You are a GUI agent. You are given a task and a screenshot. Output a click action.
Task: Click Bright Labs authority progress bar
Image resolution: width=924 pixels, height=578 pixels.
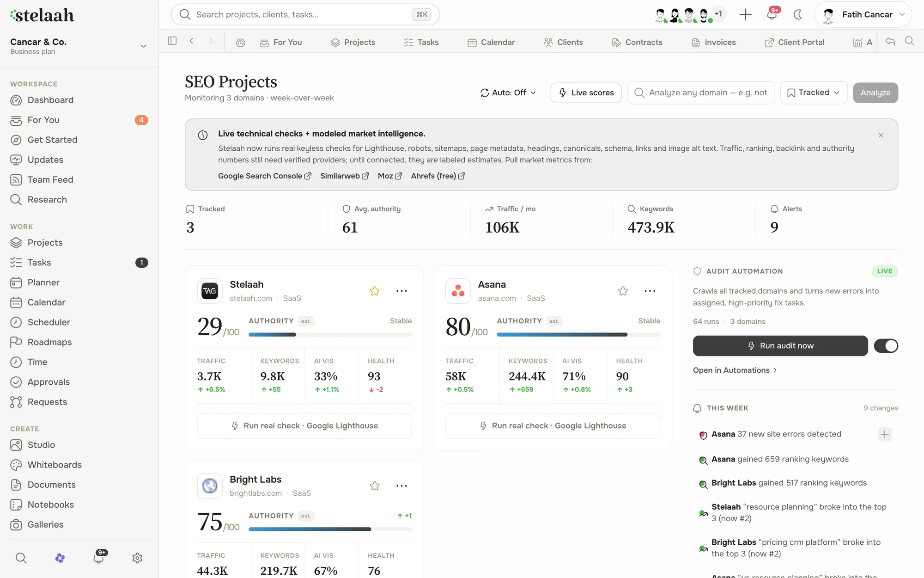330,529
